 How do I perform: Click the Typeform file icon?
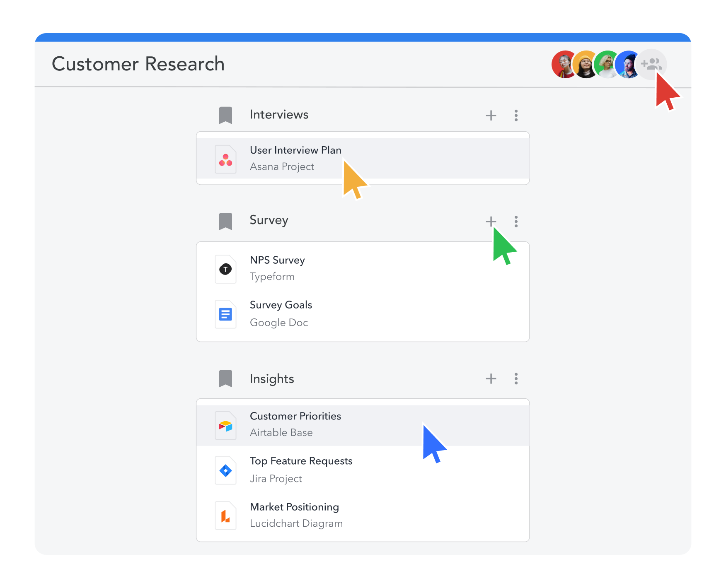pyautogui.click(x=225, y=269)
